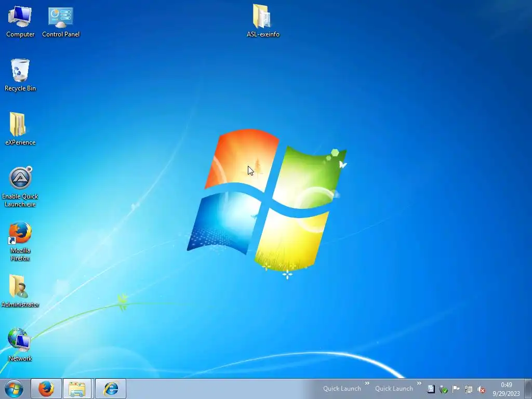The image size is (532, 399).
Task: Click the document-shaped tray icon
Action: [431, 389]
